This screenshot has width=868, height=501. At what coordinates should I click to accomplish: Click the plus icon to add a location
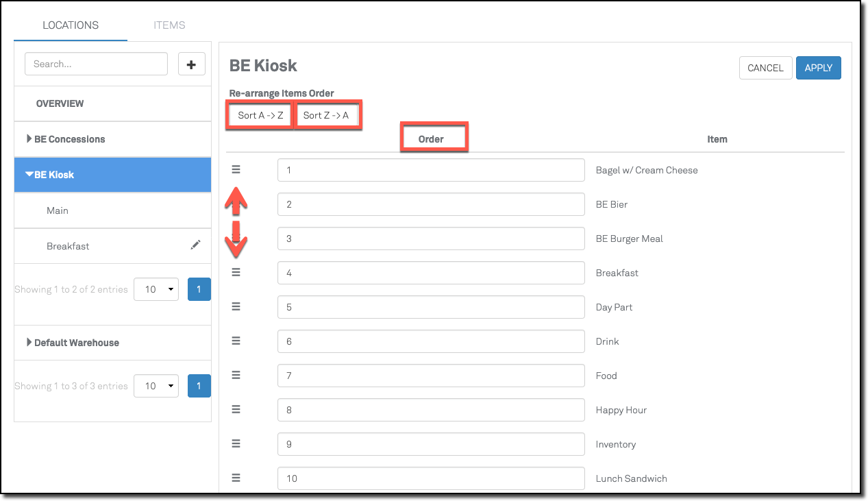click(191, 64)
